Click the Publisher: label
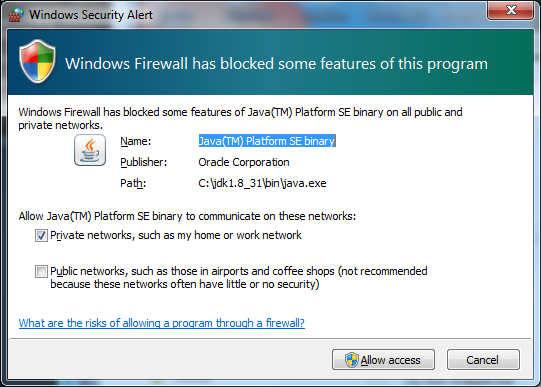This screenshot has width=541, height=387. (144, 162)
